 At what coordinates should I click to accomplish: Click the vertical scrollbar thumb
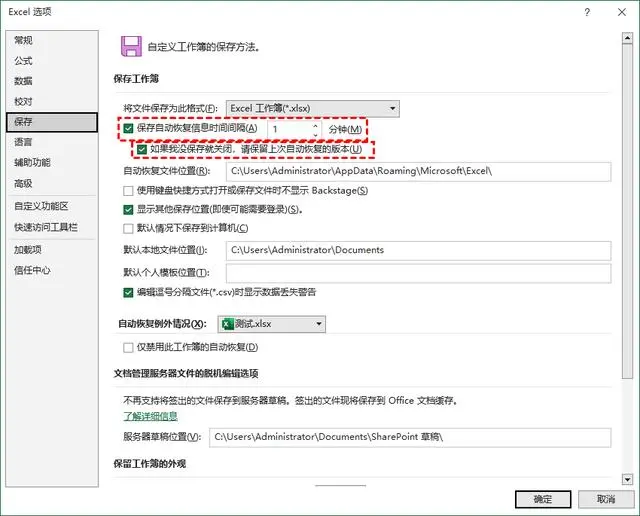tap(627, 211)
